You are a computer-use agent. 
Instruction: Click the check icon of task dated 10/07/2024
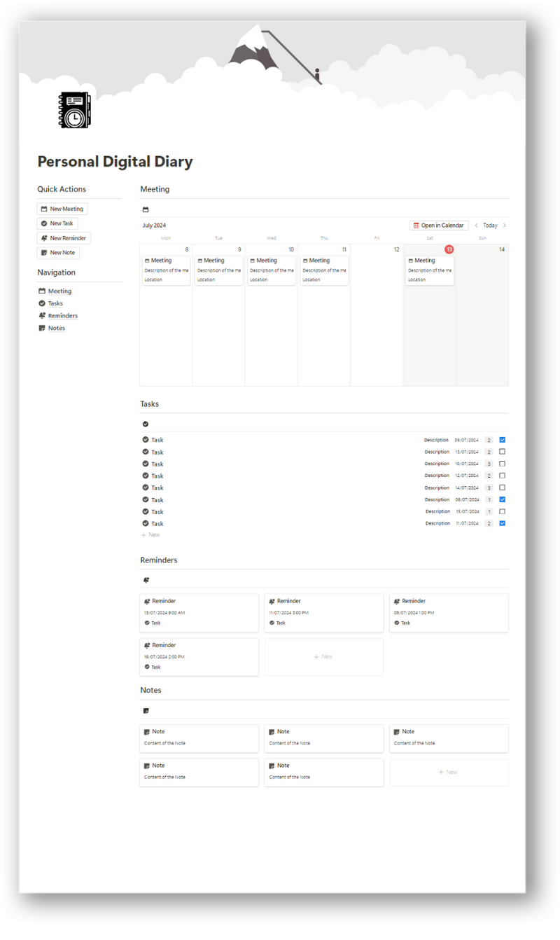coord(146,464)
